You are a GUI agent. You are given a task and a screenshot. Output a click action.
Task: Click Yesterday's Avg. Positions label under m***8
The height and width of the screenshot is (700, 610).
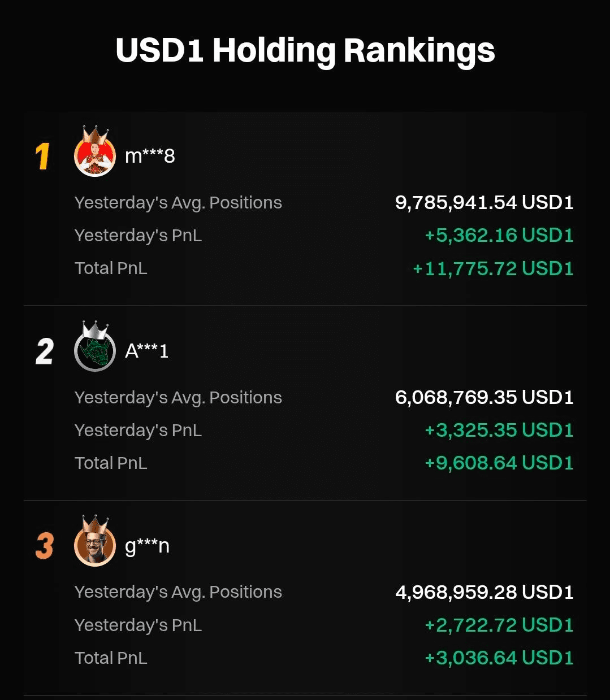(178, 203)
